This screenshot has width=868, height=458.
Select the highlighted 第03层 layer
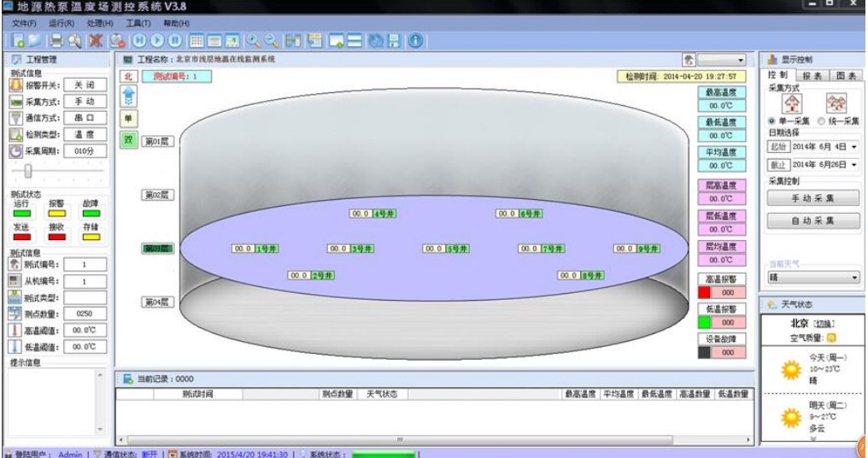[x=157, y=249]
